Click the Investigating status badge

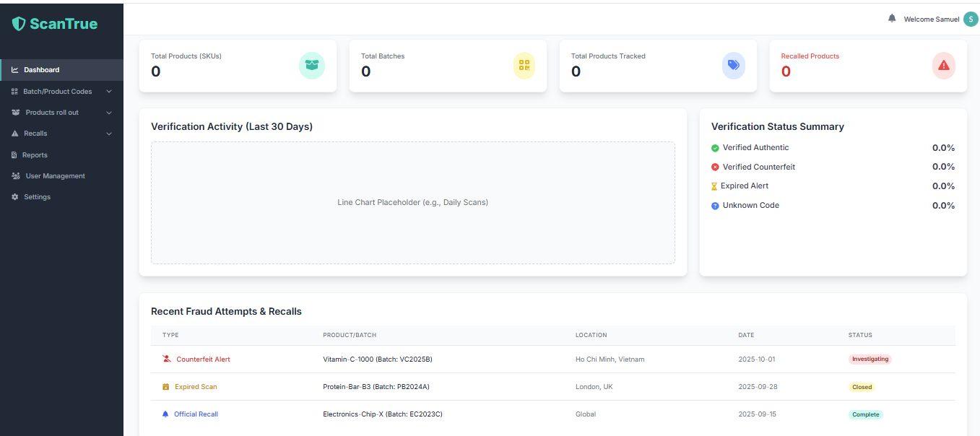coord(870,359)
